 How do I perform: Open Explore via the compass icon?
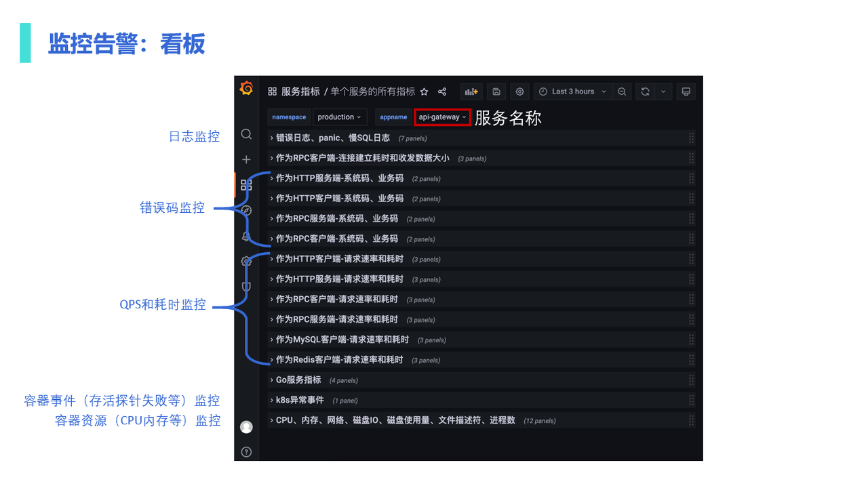point(246,211)
